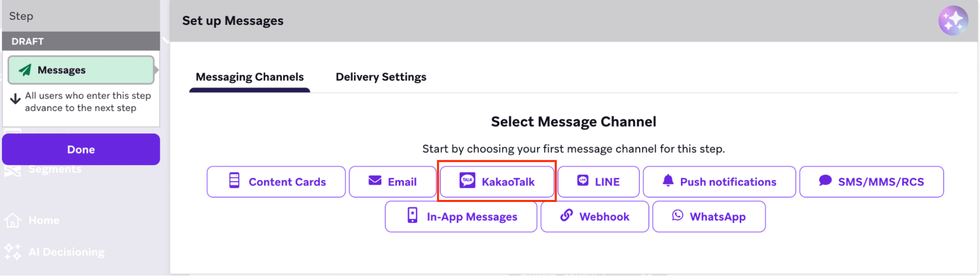Click the KakaoTalk chat icon

pyautogui.click(x=467, y=181)
